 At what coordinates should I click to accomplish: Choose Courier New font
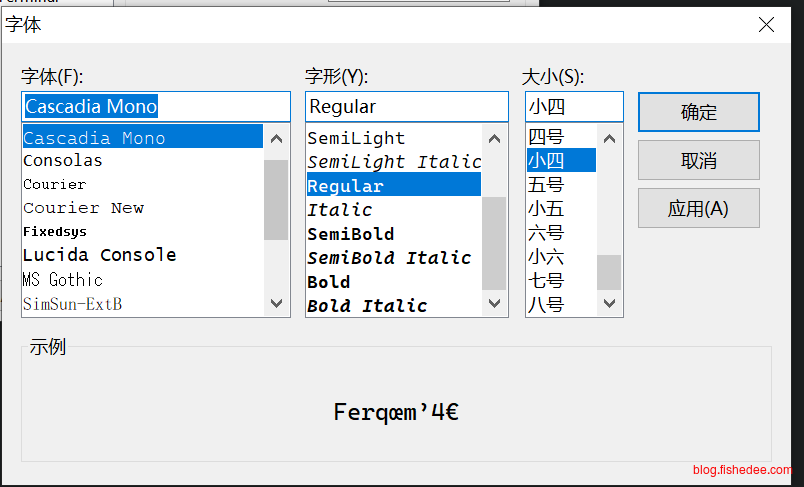point(84,208)
